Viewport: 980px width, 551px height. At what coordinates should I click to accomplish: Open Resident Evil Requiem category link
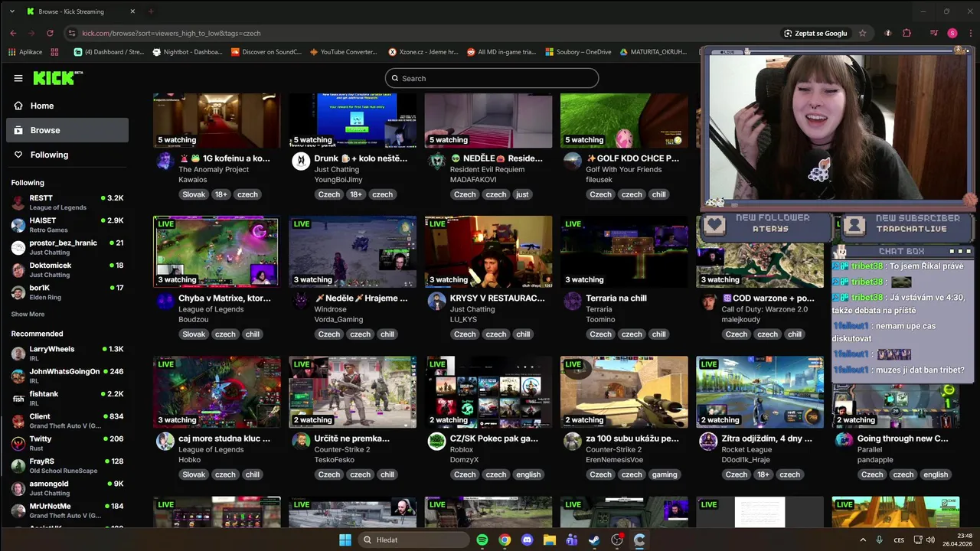click(488, 169)
